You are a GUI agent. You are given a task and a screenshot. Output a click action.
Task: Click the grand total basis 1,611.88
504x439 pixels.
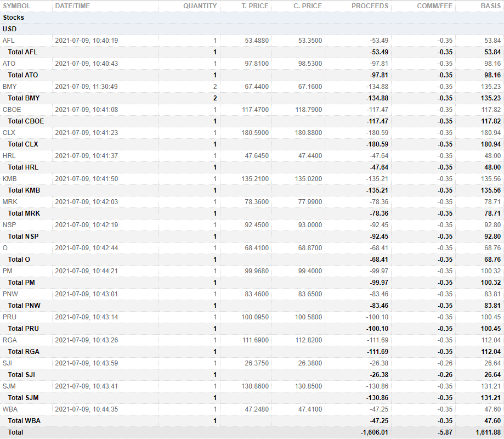488,432
